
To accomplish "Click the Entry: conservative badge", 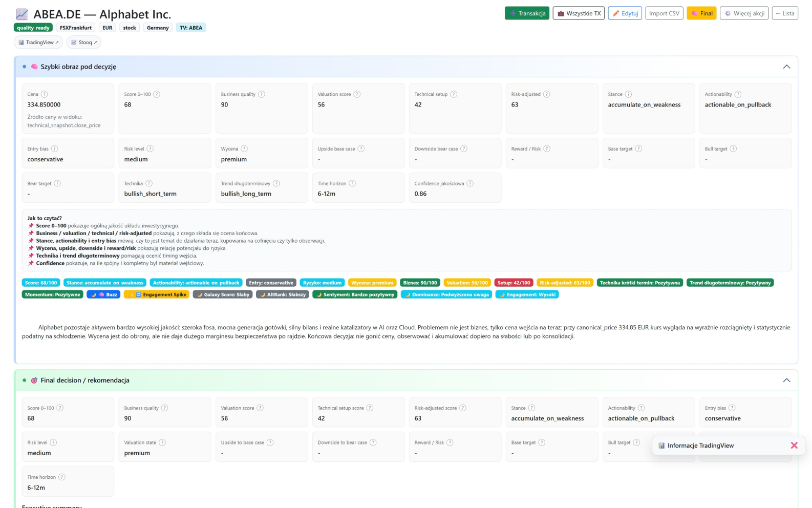I will 271,283.
